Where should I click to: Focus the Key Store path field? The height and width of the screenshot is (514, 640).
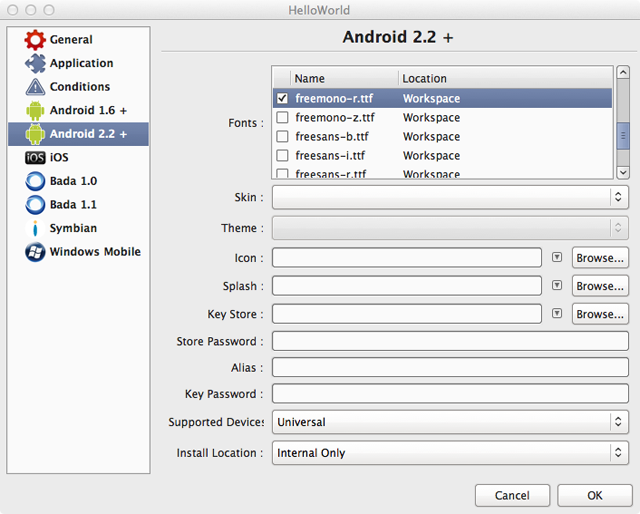(407, 314)
